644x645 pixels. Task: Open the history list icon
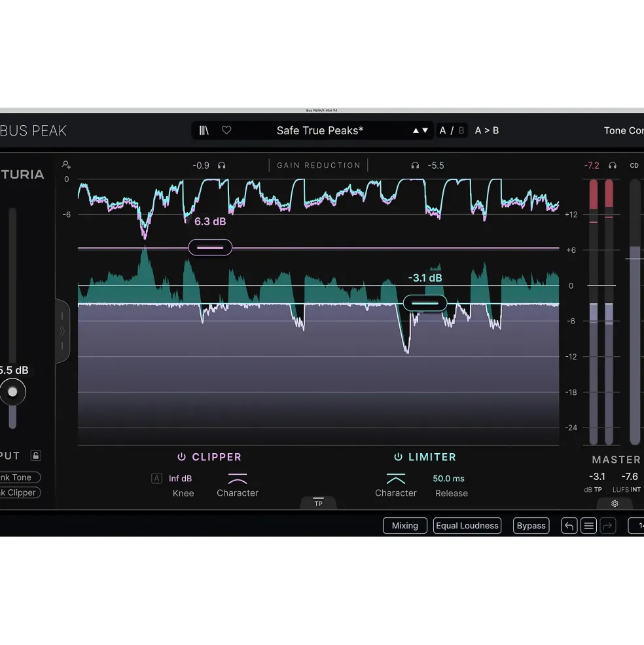point(588,526)
